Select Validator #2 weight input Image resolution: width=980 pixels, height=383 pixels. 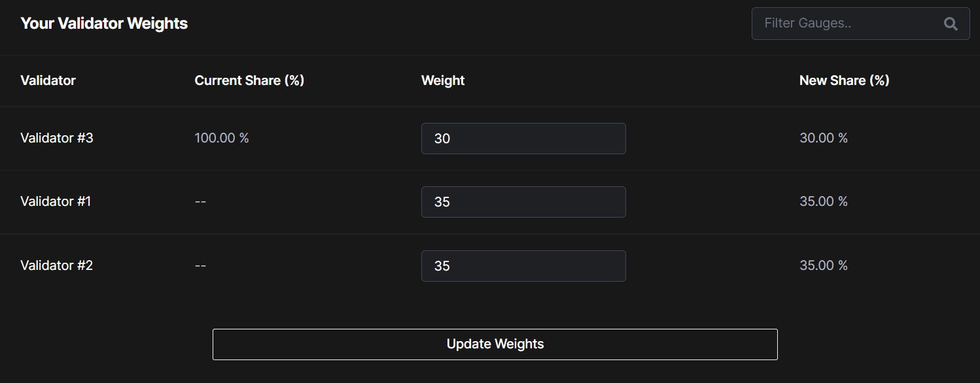point(523,266)
